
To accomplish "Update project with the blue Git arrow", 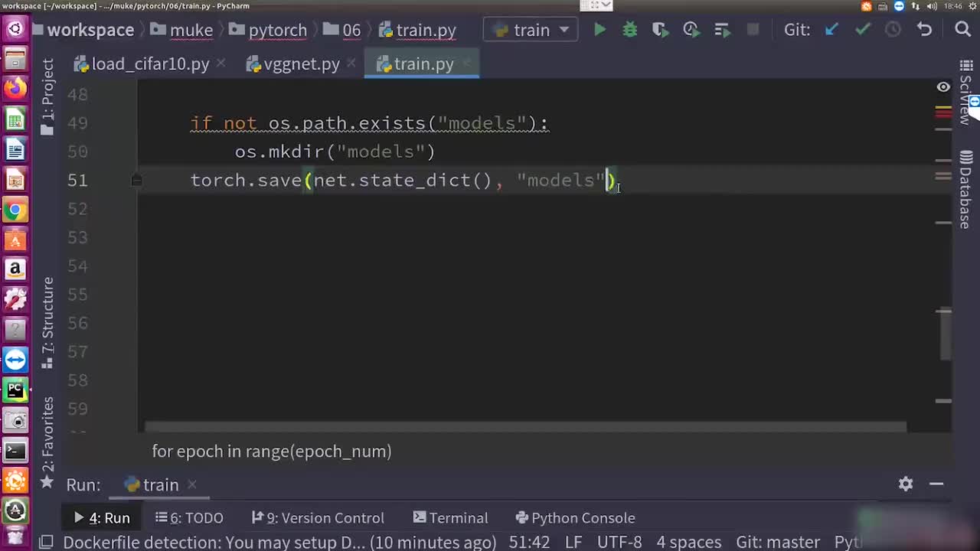I will tap(832, 30).
